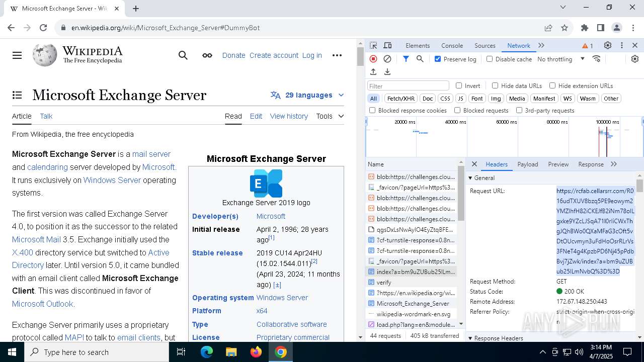The width and height of the screenshot is (644, 362).
Task: Check Blocked response cookies
Action: pos(372,110)
